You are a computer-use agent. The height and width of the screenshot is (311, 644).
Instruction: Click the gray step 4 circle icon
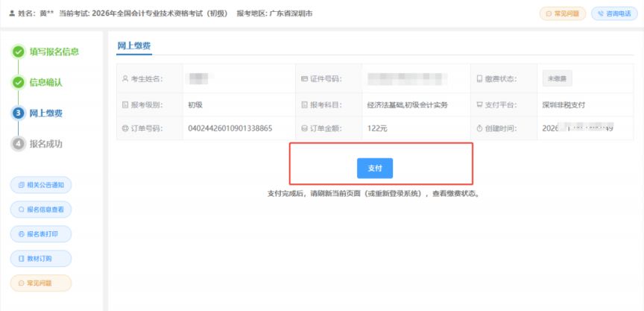[18, 144]
